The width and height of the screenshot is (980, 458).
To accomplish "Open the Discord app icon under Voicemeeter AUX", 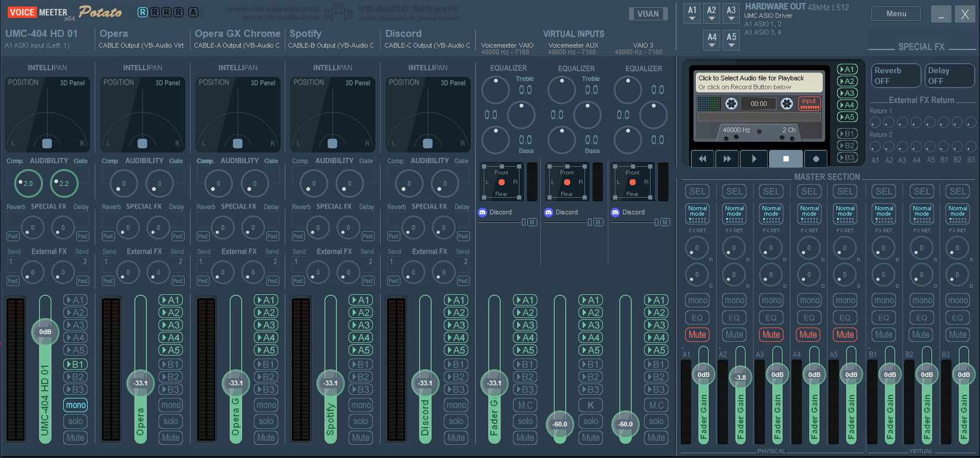I will coord(549,212).
